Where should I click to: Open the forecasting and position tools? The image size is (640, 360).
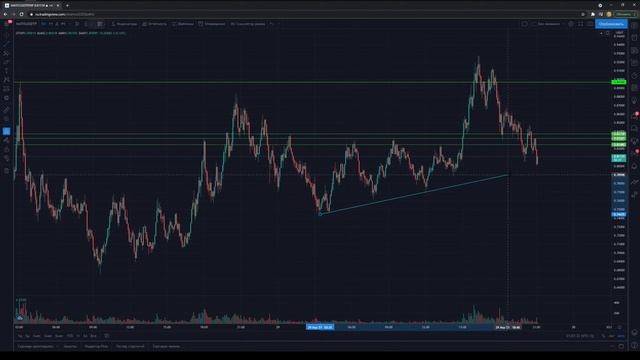pos(6,89)
